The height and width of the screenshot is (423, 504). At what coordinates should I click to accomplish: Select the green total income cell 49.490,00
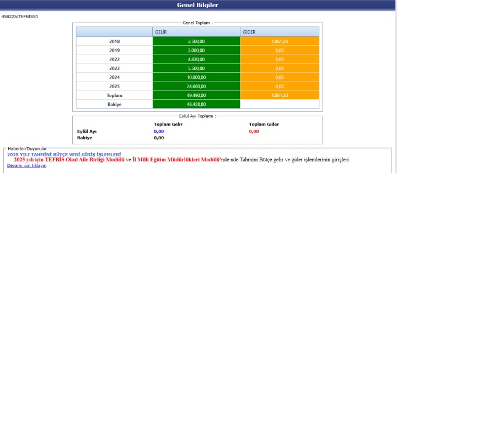point(196,95)
